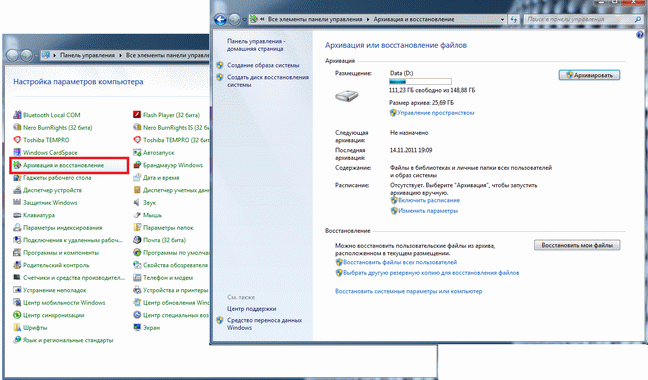Screen dimensions: 648x380
Task: Open Звук speaker icon
Action: pyautogui.click(x=137, y=202)
